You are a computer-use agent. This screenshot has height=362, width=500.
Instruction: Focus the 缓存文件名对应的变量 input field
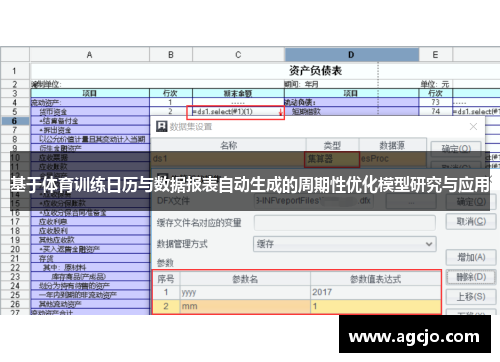click(345, 223)
